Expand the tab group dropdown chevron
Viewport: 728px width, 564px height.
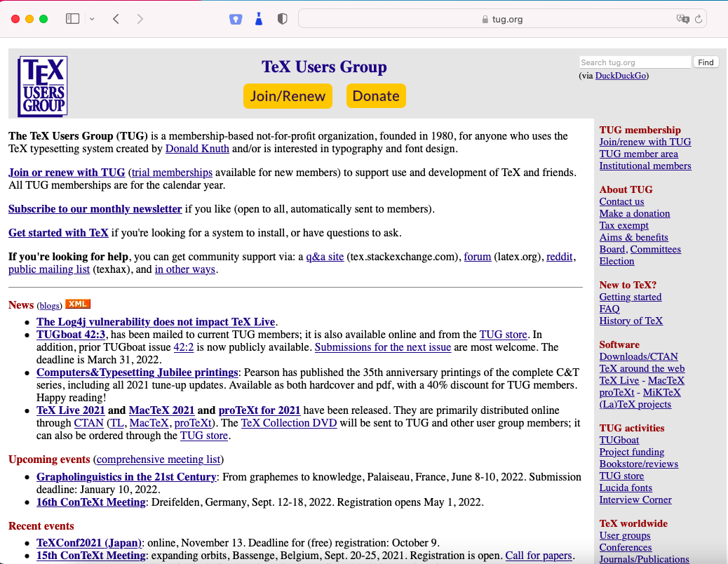(92, 19)
